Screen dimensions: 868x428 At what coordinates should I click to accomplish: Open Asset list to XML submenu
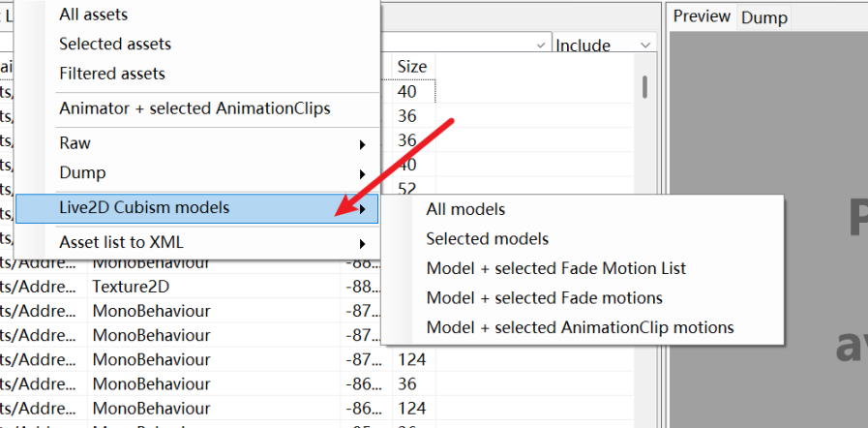[x=196, y=242]
